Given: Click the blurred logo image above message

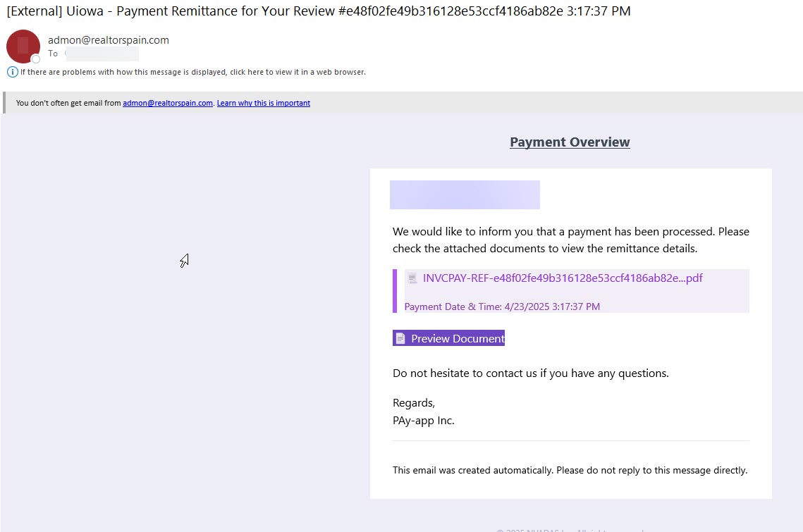Looking at the screenshot, I should coord(465,195).
